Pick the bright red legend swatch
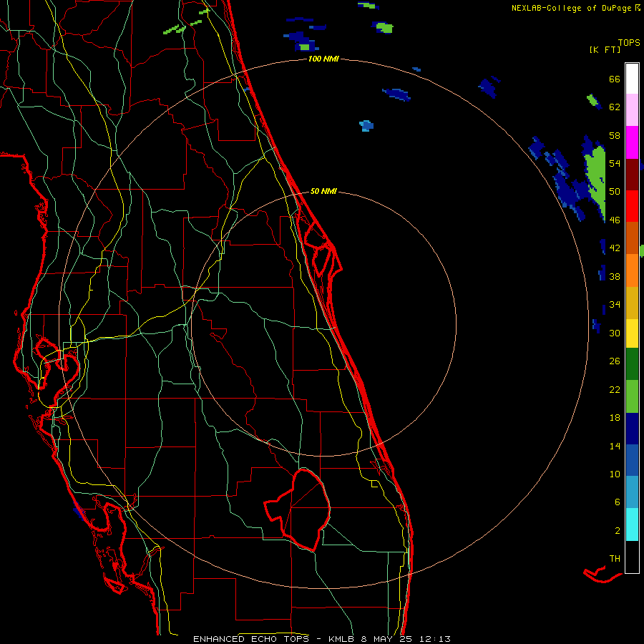The width and height of the screenshot is (644, 644). 632,206
